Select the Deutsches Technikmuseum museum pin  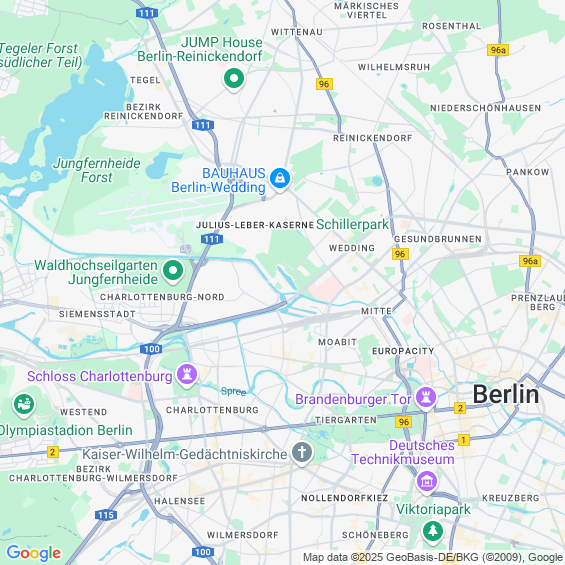(427, 481)
